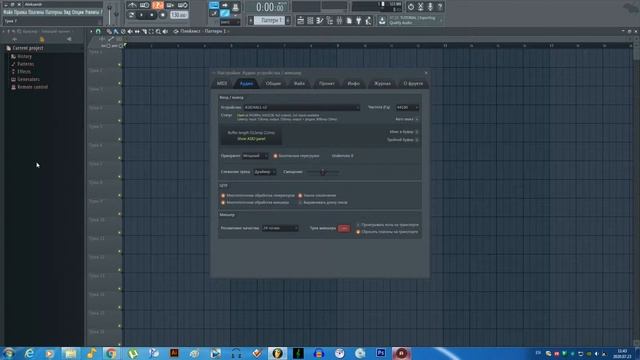Toggle the safe overloads option next to priority
640x360 pixels.
click(276, 156)
